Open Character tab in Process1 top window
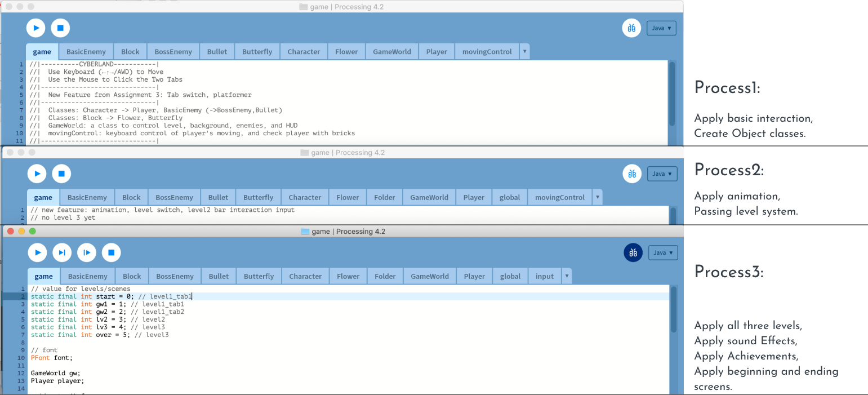Image resolution: width=868 pixels, height=395 pixels. [x=304, y=51]
